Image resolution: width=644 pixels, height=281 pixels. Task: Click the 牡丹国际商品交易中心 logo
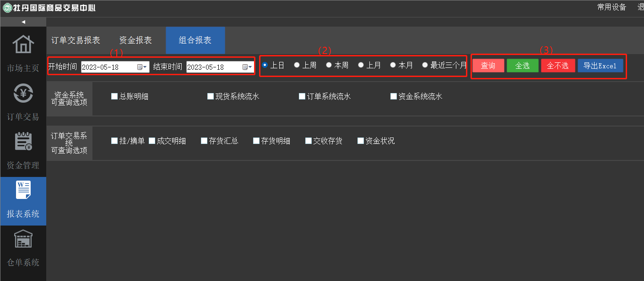click(49, 7)
